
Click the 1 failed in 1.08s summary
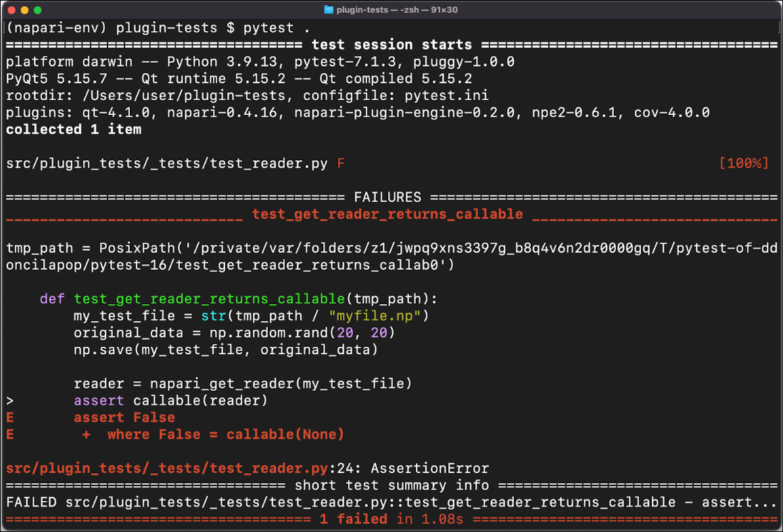tap(391, 518)
